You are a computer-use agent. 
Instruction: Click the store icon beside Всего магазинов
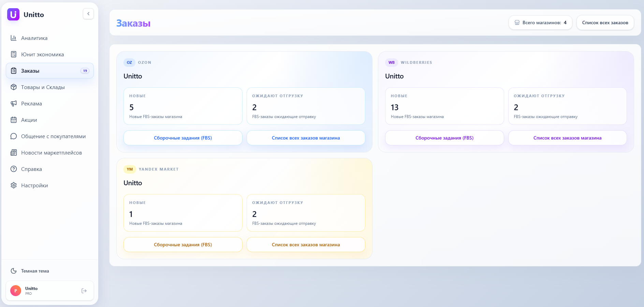(x=517, y=23)
